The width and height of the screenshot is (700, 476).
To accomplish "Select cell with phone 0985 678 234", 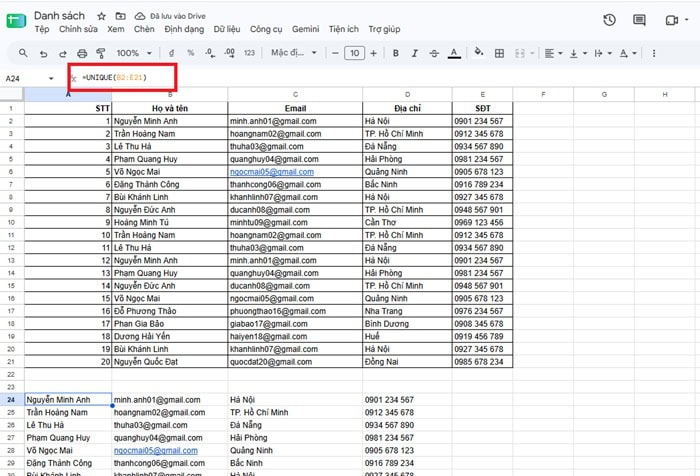I will (x=483, y=362).
